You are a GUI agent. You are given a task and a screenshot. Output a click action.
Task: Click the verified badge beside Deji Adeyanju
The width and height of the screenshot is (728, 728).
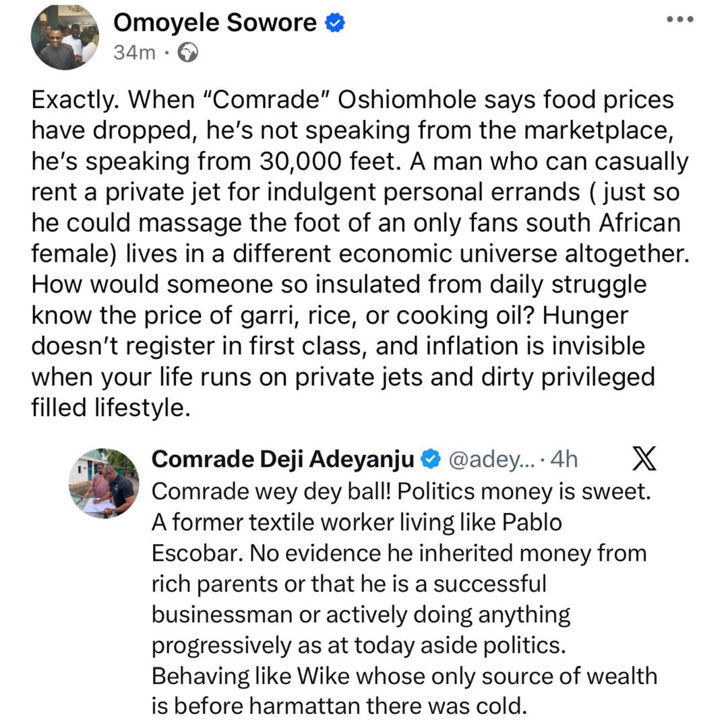[x=429, y=460]
